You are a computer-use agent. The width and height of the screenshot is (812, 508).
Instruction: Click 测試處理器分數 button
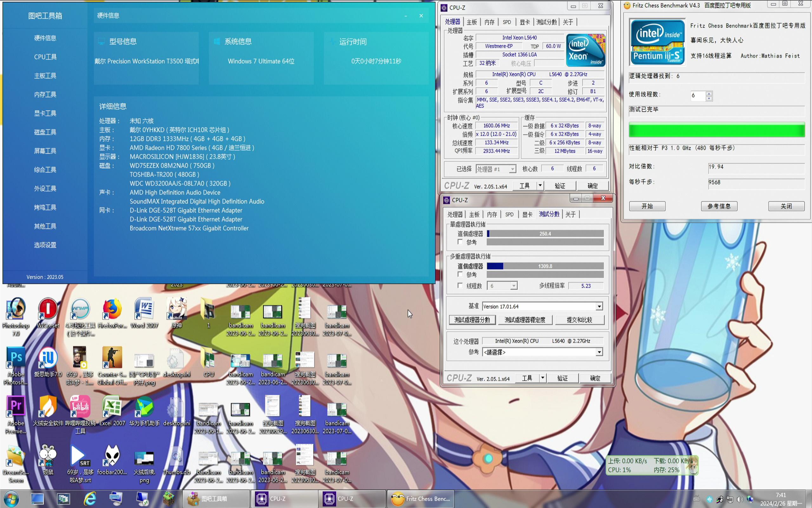[x=472, y=320]
